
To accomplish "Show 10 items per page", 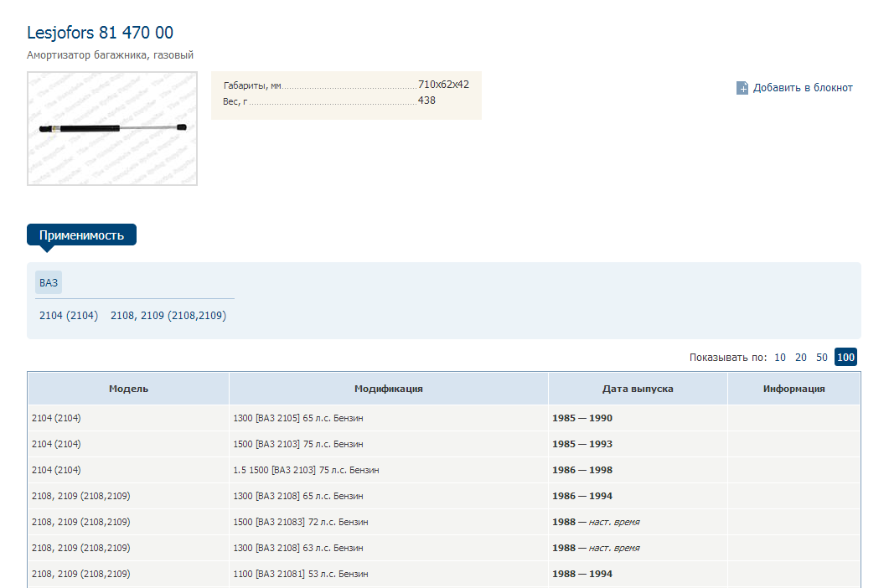I will 780,357.
